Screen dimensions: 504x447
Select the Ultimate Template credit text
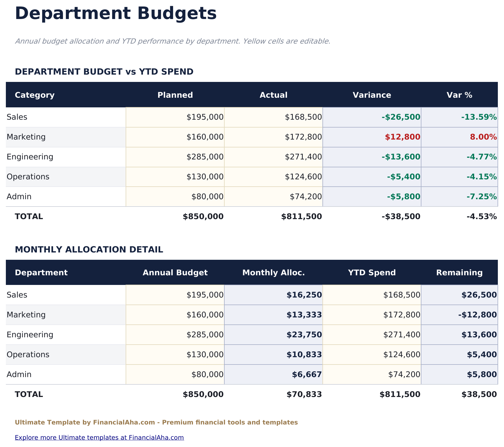pos(157,422)
